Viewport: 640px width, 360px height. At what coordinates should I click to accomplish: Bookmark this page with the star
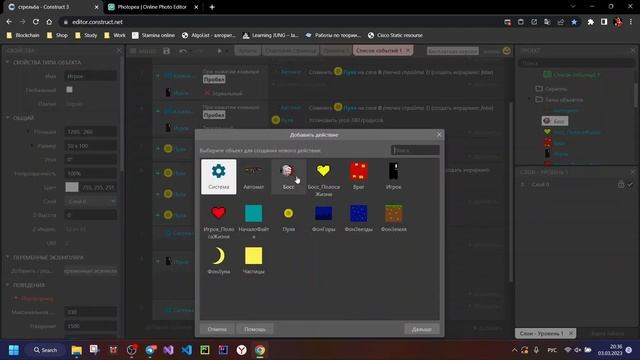point(574,22)
